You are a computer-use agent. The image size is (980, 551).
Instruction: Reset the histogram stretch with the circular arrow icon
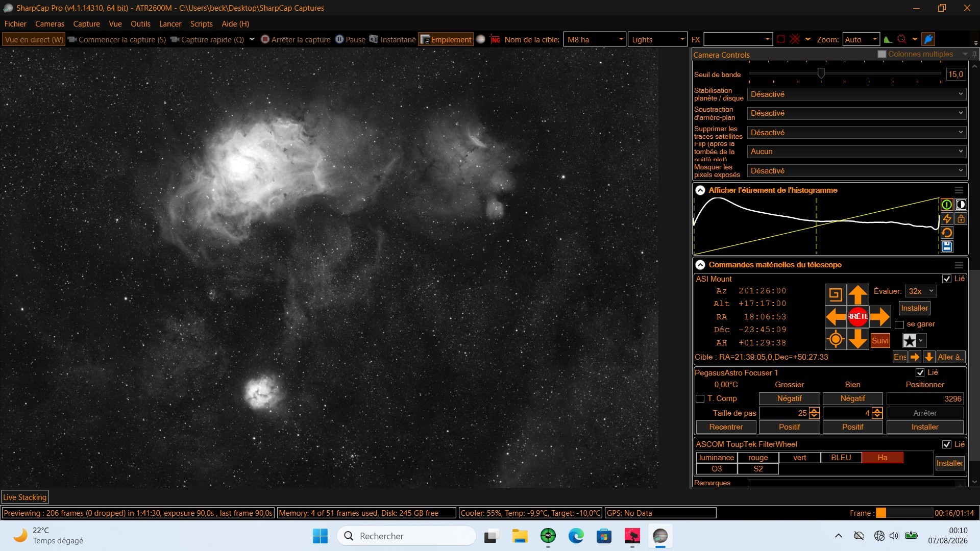point(947,233)
